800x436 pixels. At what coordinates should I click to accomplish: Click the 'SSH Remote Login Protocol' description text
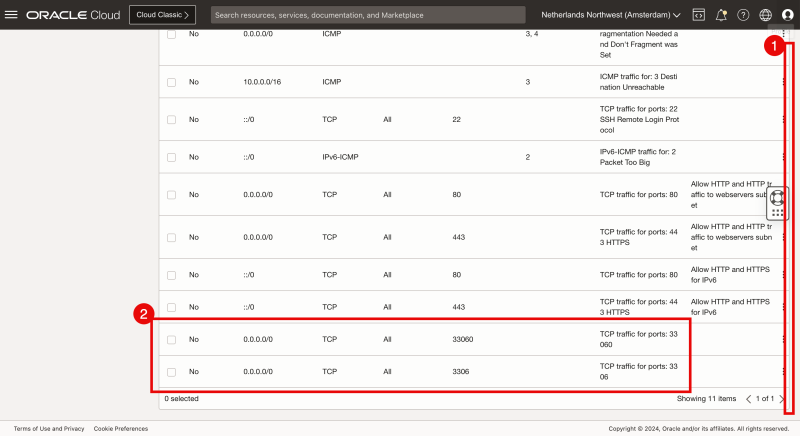coord(639,125)
